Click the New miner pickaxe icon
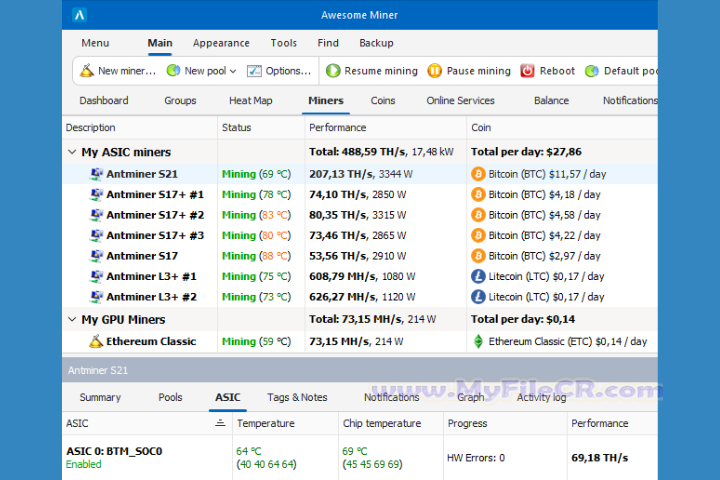 click(87, 70)
